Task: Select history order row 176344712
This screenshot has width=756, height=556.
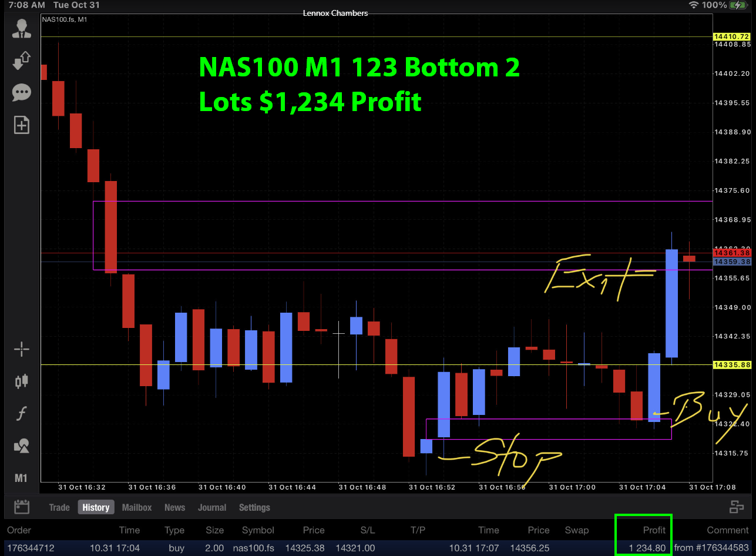Action: coord(31,548)
